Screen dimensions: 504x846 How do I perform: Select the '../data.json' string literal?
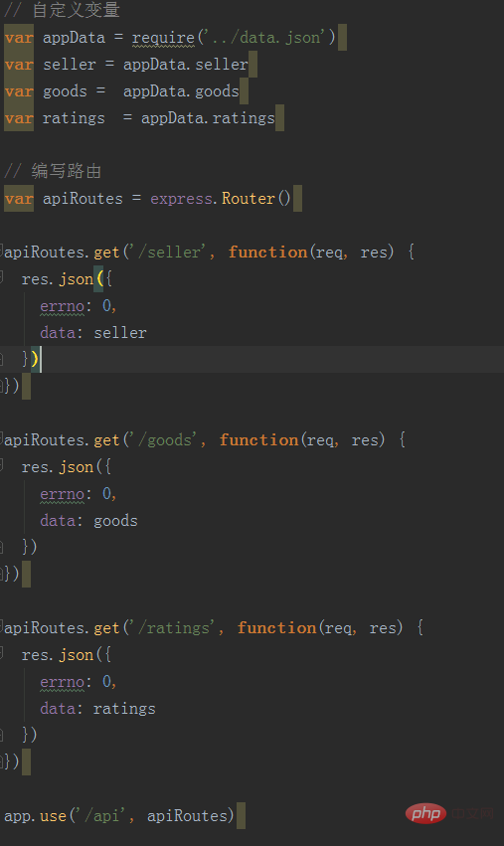point(264,37)
